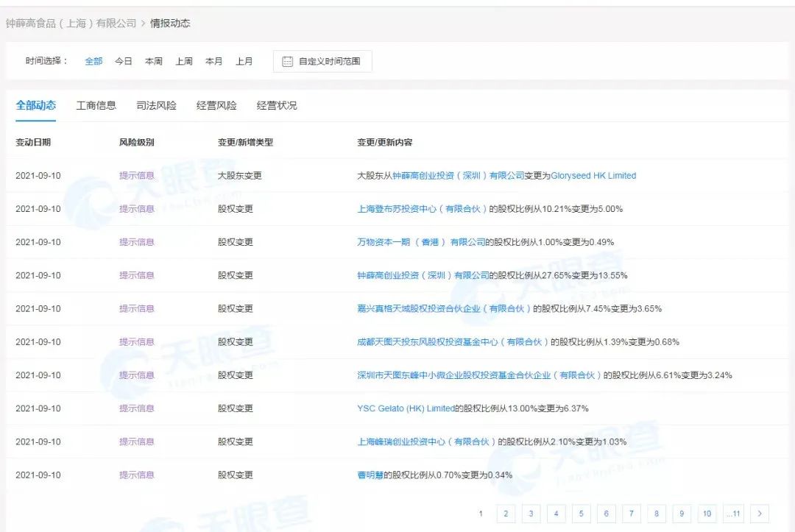Select 今日 time filter
This screenshot has width=795, height=532.
(124, 61)
